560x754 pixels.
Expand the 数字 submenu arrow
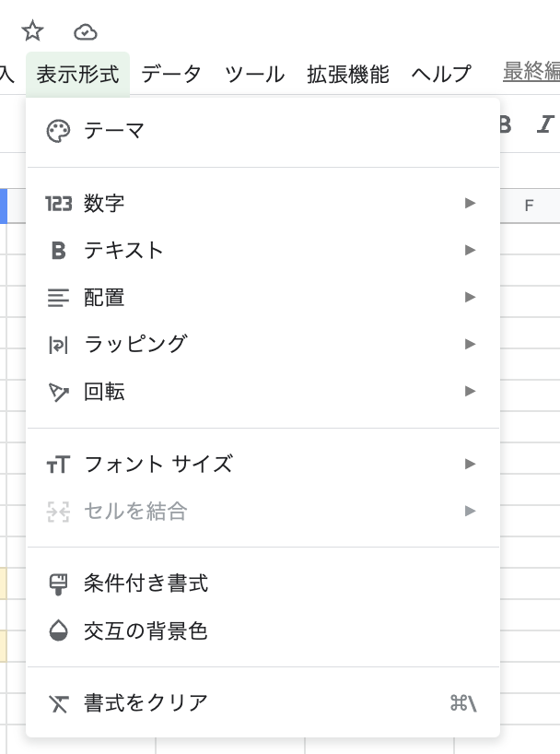472,204
